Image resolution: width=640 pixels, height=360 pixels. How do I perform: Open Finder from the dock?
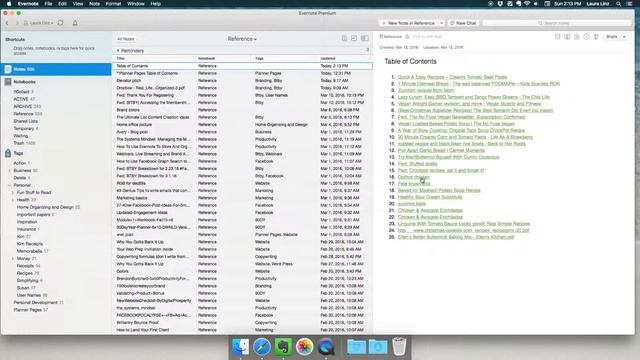240,347
